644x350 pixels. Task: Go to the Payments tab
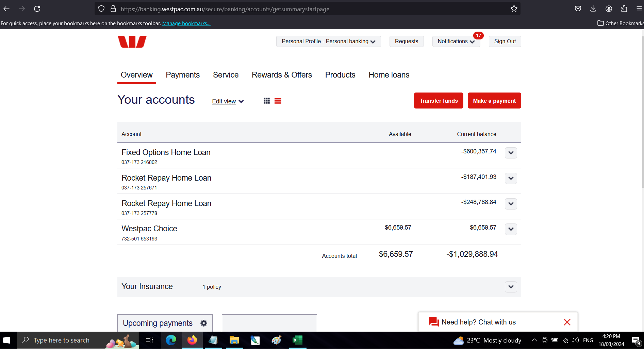point(183,75)
